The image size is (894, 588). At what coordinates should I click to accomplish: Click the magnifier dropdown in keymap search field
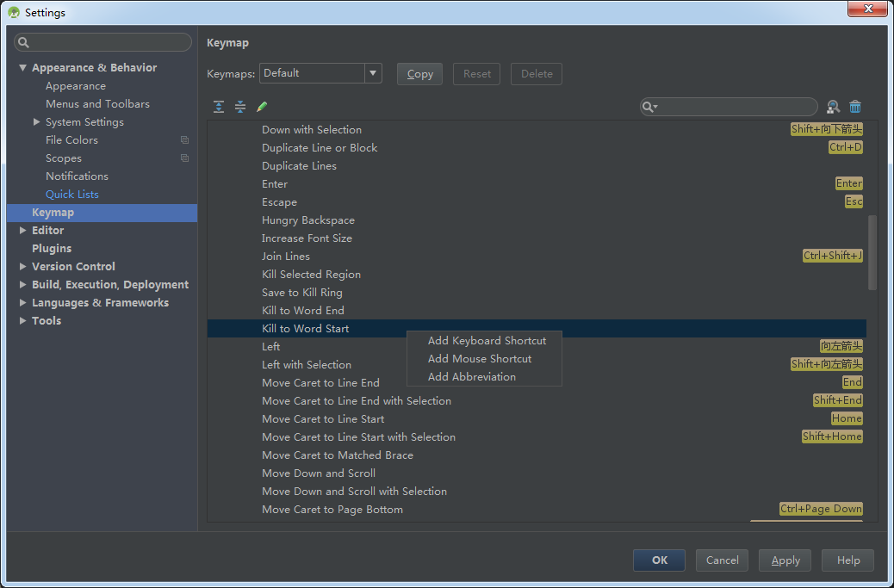tap(650, 107)
